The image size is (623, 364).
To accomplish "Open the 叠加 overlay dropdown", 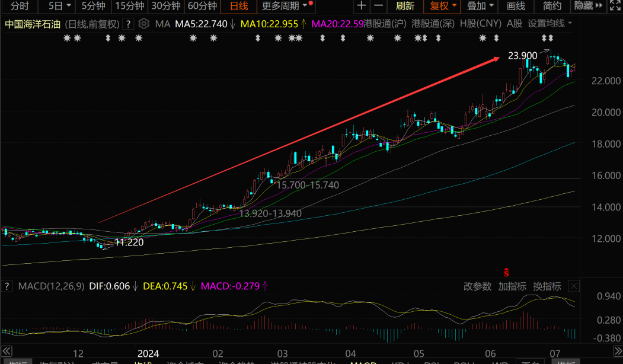I will tap(480, 6).
